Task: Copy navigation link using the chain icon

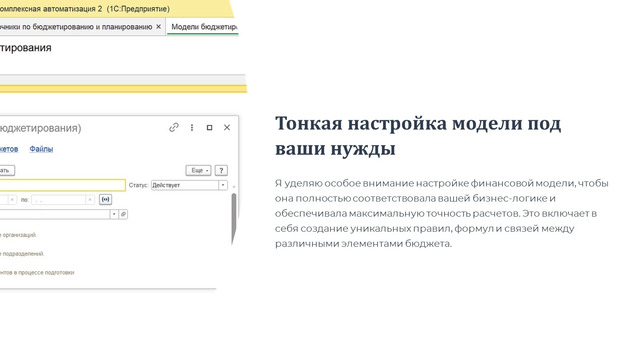Action: (x=174, y=128)
